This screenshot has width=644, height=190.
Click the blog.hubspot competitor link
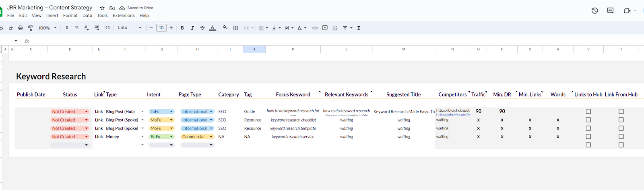click(x=453, y=110)
